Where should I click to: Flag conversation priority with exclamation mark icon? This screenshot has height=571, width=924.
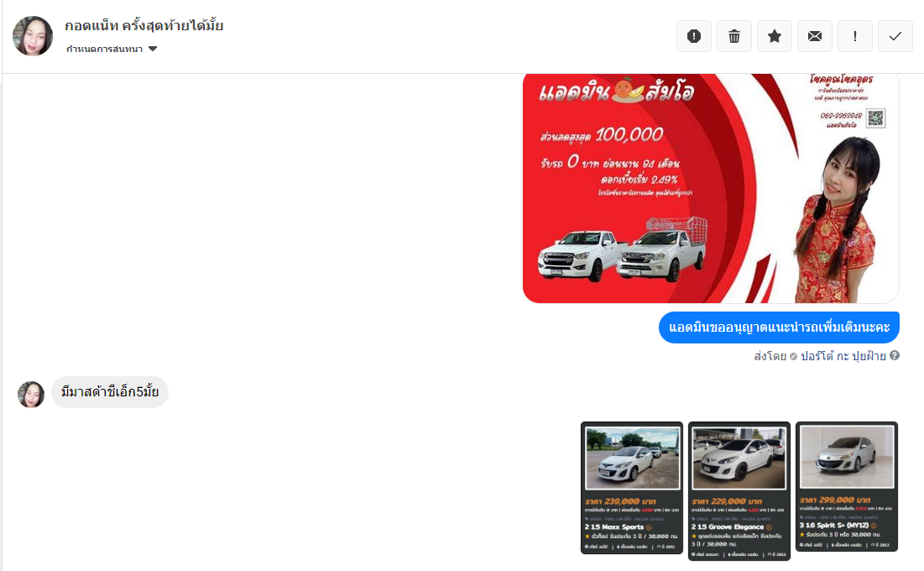[x=855, y=36]
